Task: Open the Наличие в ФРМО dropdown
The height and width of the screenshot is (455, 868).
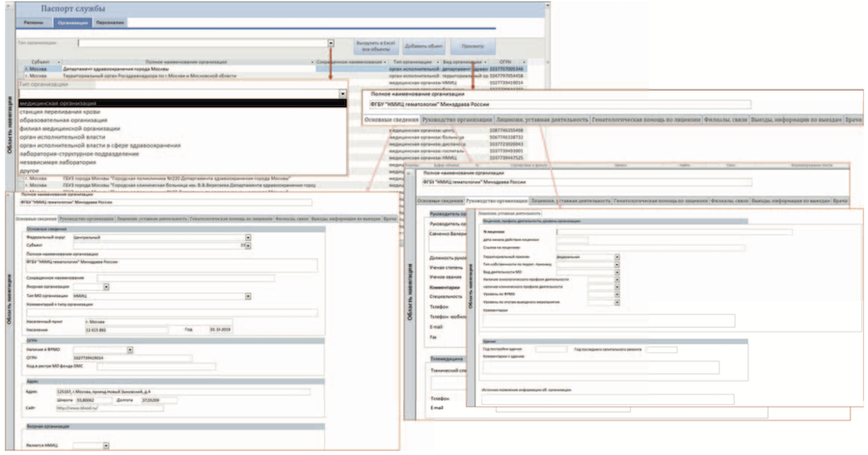Action: 130,350
